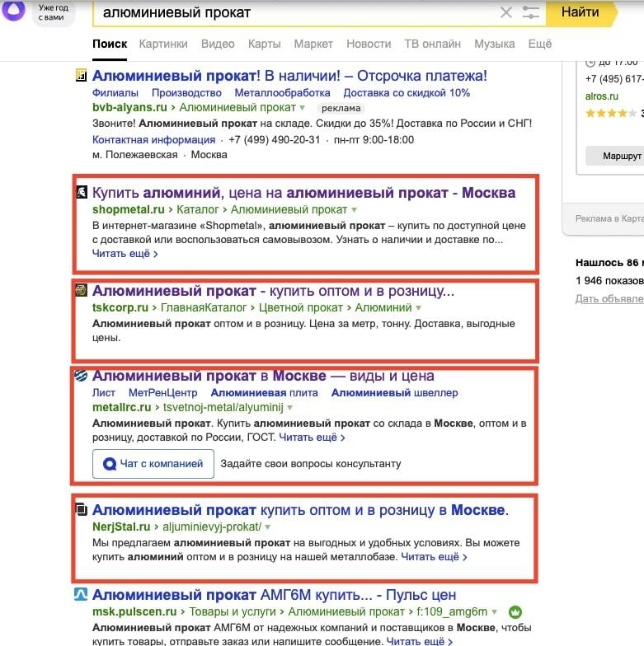644x646 pixels.
Task: Click the Уже год с вами badge
Action: click(x=53, y=12)
